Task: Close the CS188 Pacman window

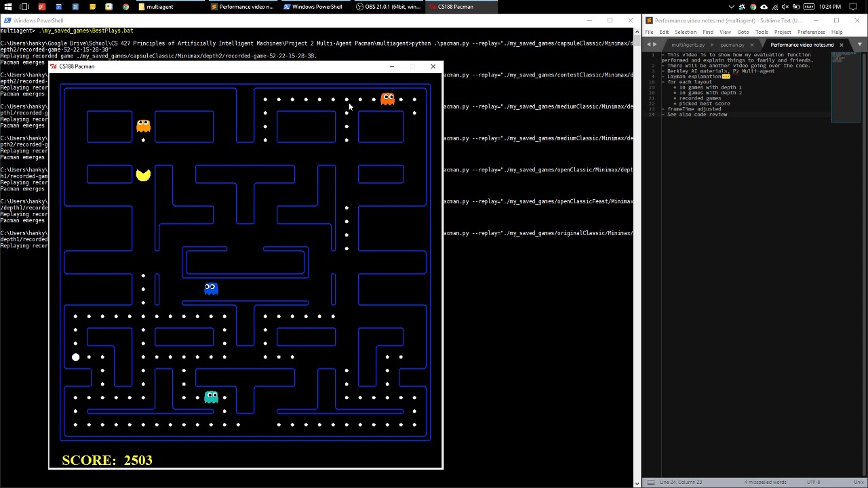Action: (433, 66)
